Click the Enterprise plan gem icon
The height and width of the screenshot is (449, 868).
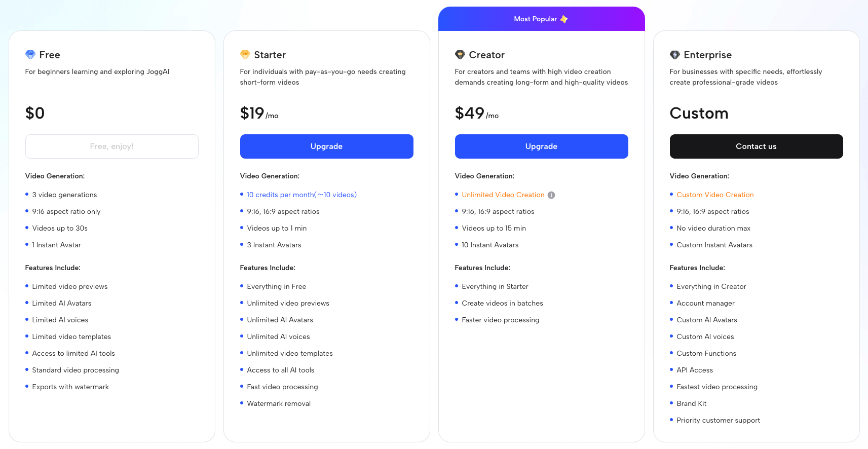(675, 55)
